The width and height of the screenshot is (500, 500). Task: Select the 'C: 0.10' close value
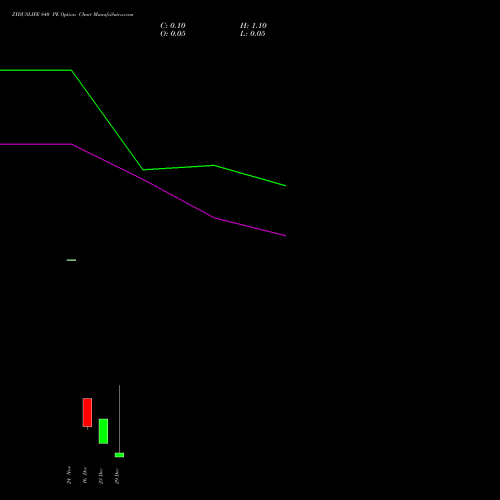173,26
